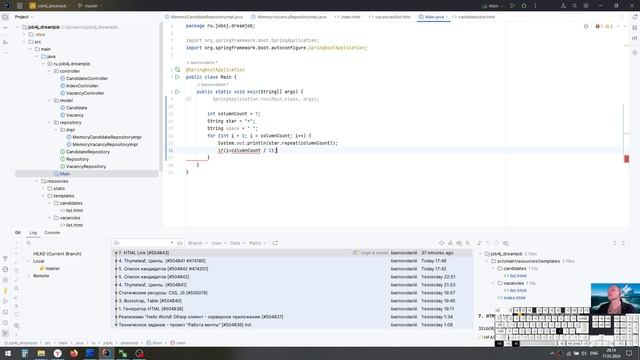This screenshot has width=640, height=360.
Task: Open IndexController class
Action: 79,86
